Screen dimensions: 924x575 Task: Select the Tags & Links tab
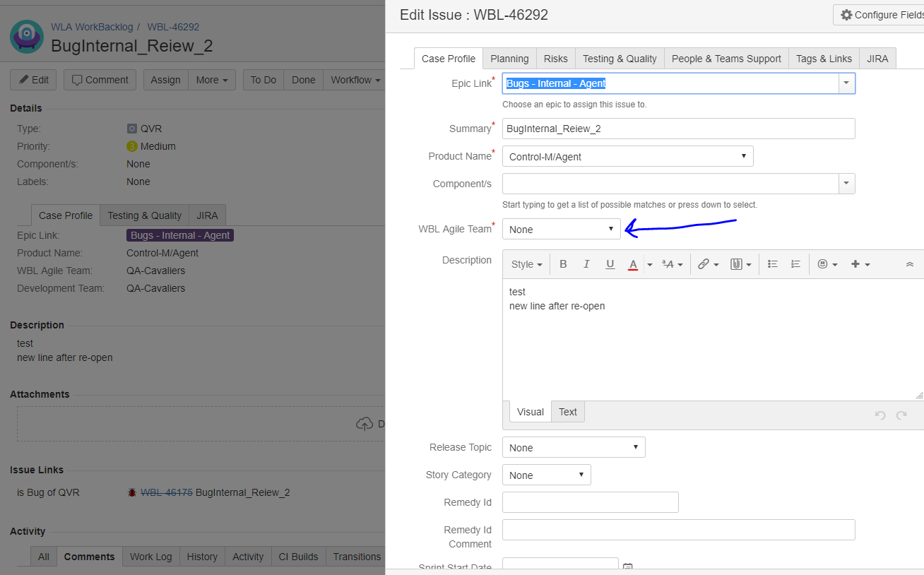click(824, 59)
